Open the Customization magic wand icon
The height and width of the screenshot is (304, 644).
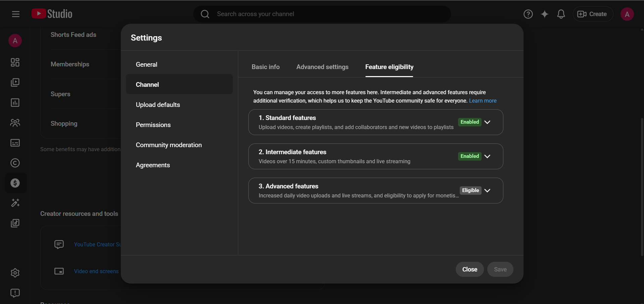pos(15,203)
